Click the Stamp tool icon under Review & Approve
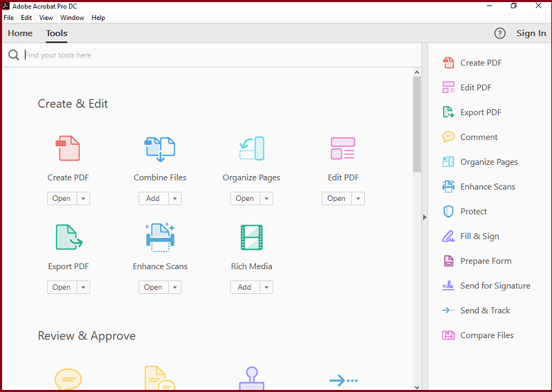The image size is (552, 392). click(252, 378)
